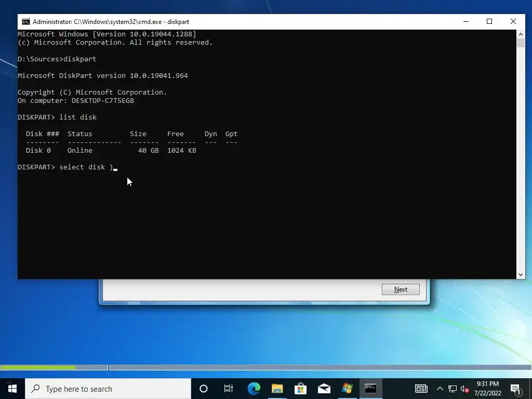Click the '1024 KB' free value
The height and width of the screenshot is (399, 532).
(181, 150)
